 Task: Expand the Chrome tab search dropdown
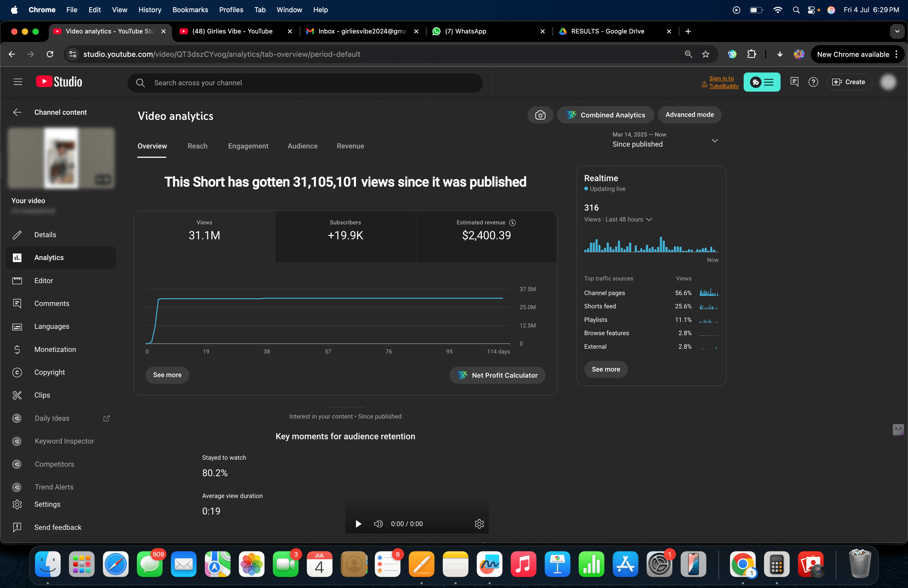[x=897, y=31]
